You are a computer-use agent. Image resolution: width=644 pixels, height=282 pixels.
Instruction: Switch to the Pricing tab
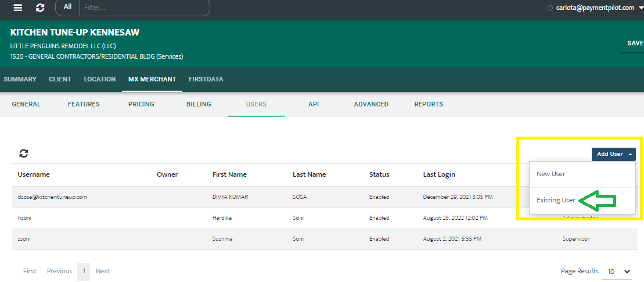(x=141, y=104)
